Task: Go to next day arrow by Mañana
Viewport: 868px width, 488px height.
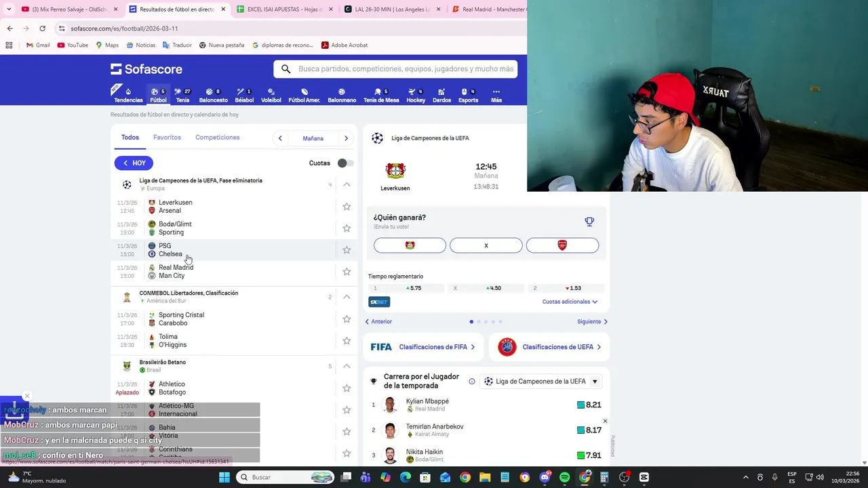Action: point(346,138)
